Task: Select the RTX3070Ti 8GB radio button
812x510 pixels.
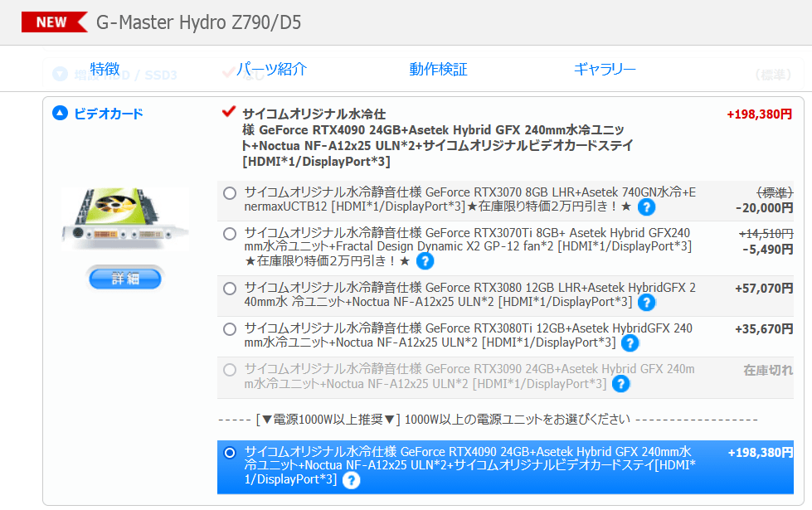Action: [230, 234]
